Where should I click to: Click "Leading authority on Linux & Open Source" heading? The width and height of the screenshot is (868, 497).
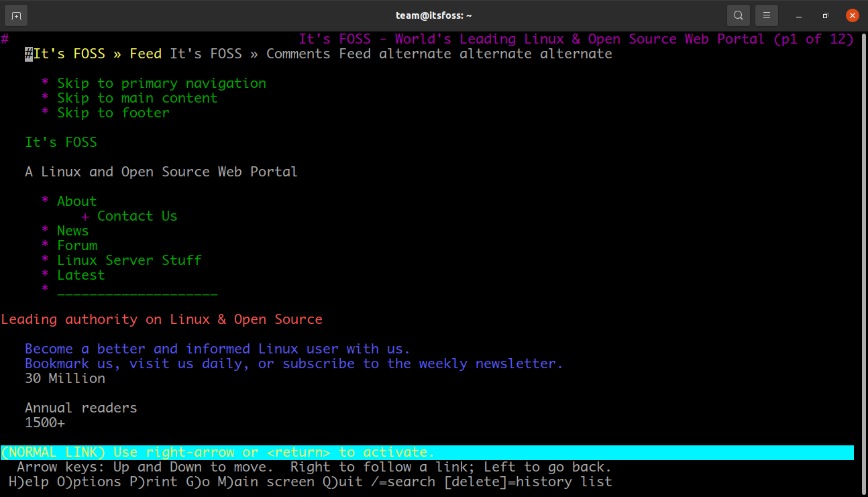pyautogui.click(x=162, y=319)
